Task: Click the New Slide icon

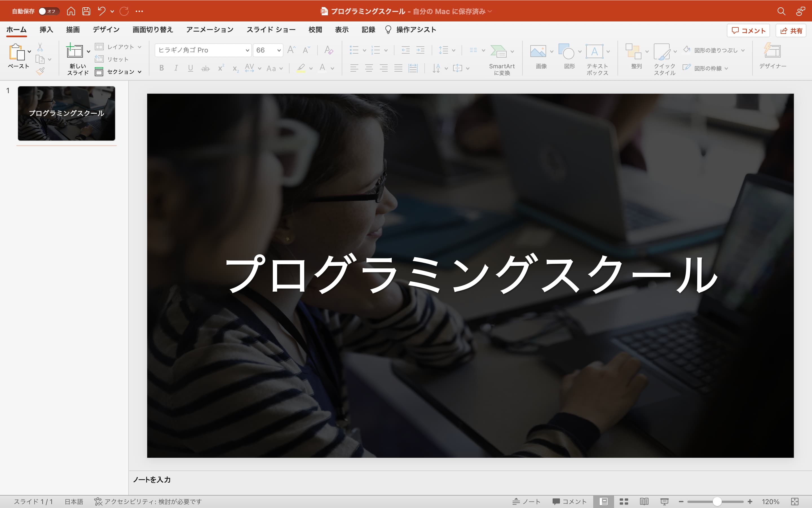Action: 74,51
